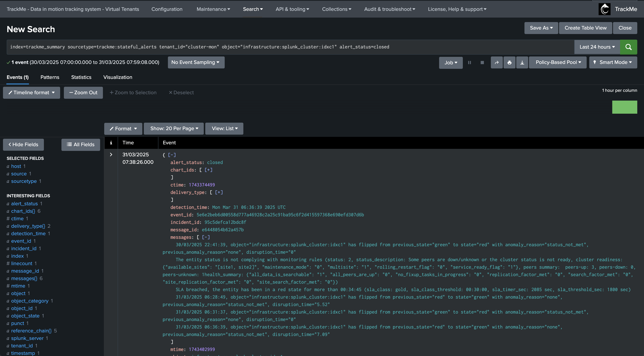Open Smart Mode dropdown

(x=613, y=62)
